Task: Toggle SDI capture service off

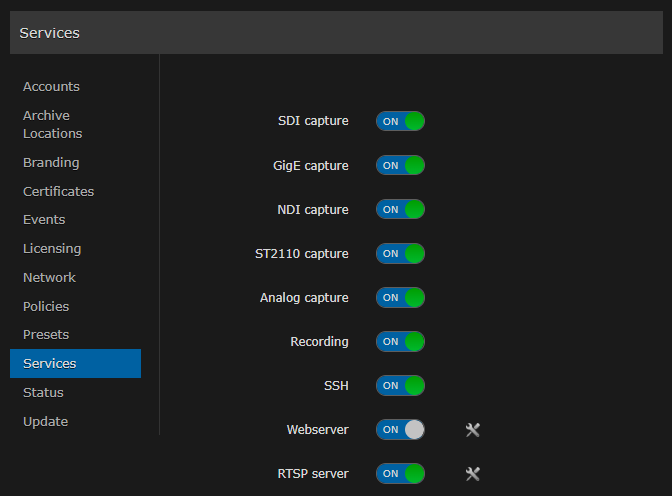Action: coord(400,121)
